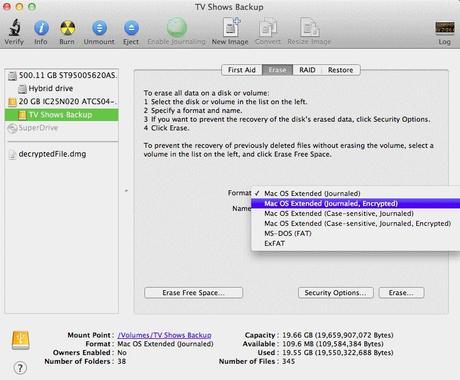Click the Capacity value 19.66 GB
Image resolution: width=460 pixels, height=380 pixels.
click(x=338, y=335)
